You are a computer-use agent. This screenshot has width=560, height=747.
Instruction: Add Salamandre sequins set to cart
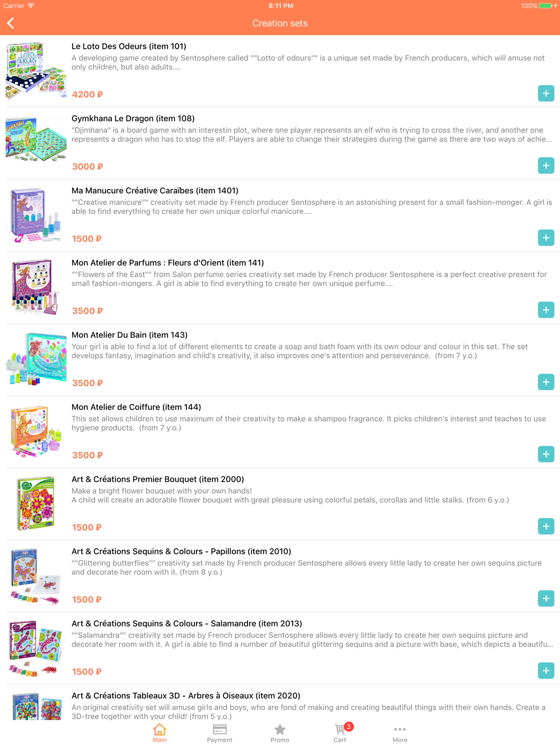pos(546,671)
